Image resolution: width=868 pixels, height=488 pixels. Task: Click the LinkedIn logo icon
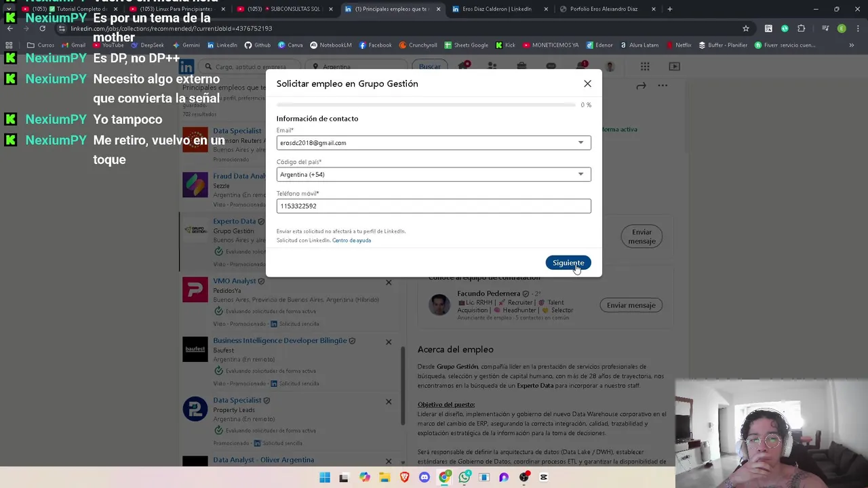coord(186,66)
